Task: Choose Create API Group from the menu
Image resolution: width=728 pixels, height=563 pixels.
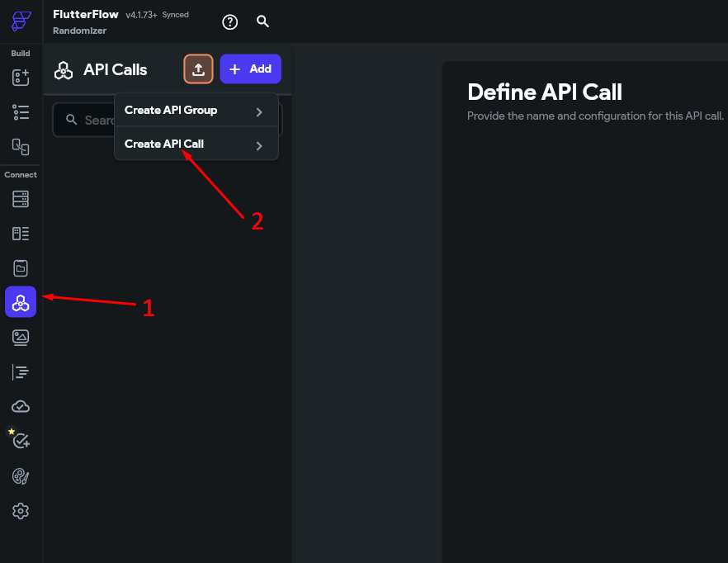Action: (x=170, y=110)
